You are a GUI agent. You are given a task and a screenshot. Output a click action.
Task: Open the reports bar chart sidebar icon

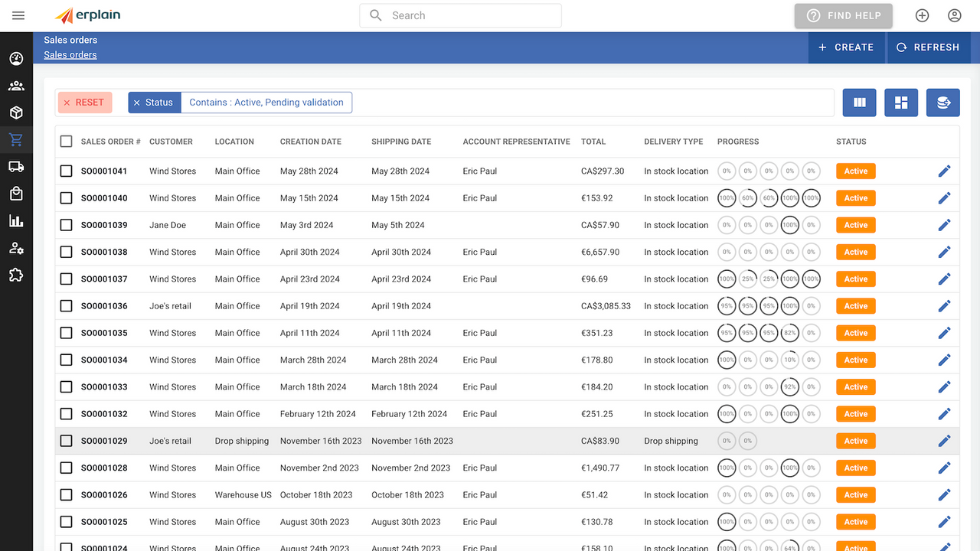(x=16, y=221)
